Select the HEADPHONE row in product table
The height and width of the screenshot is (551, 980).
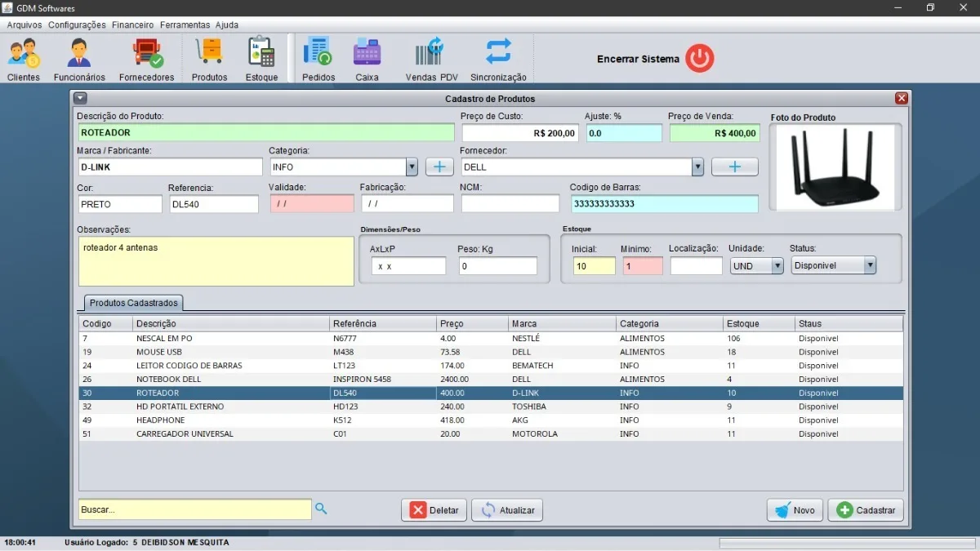tap(491, 420)
